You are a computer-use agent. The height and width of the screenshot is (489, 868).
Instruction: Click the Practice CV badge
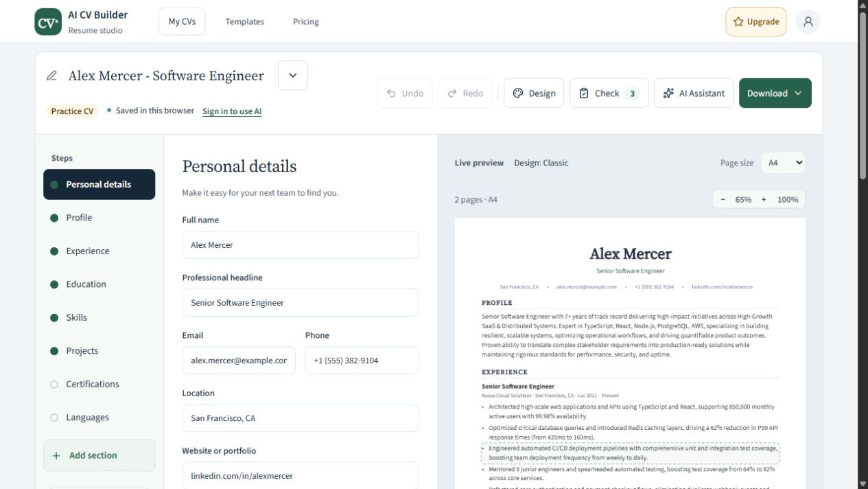[x=72, y=111]
